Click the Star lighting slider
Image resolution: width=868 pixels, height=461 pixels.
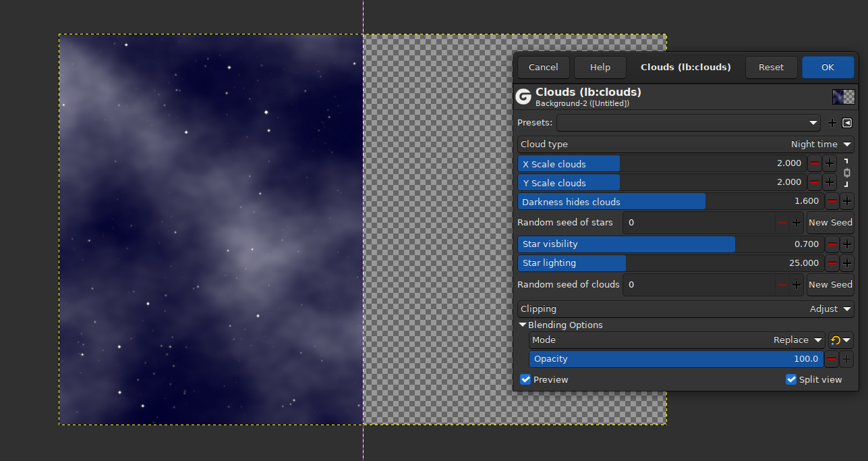click(x=670, y=263)
